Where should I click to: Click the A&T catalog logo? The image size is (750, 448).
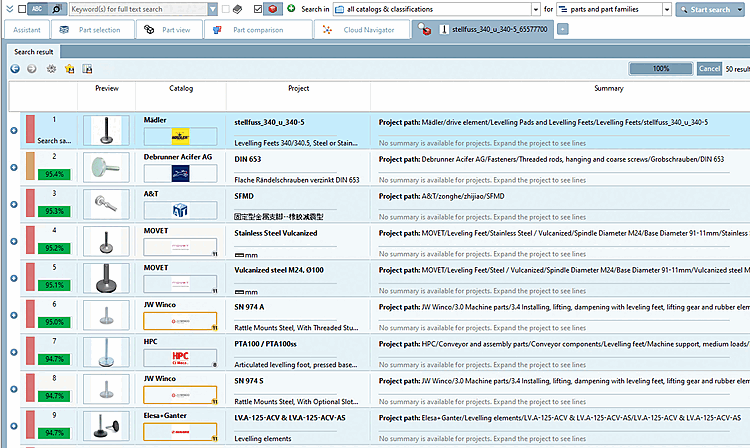point(180,210)
